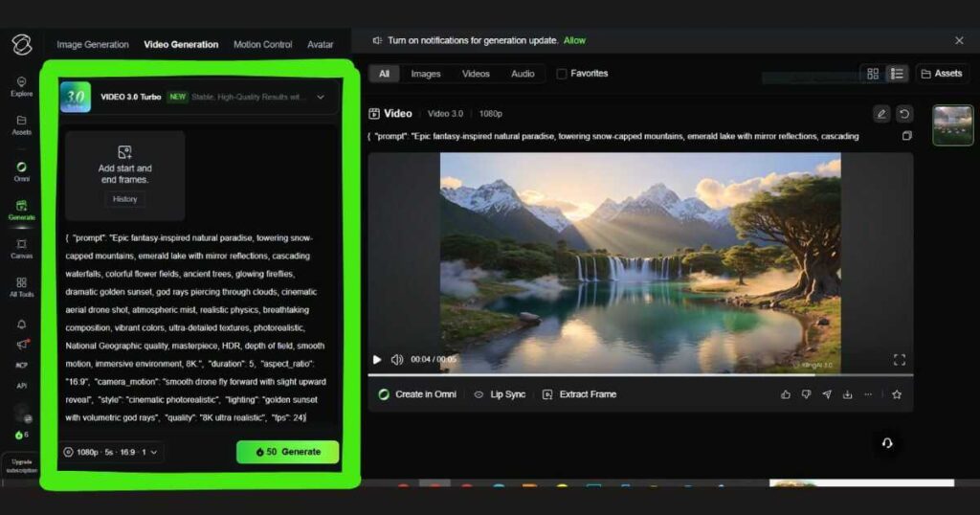
Task: Expand the VIDEO 3.0 Turbo model dropdown
Action: pyautogui.click(x=200, y=97)
